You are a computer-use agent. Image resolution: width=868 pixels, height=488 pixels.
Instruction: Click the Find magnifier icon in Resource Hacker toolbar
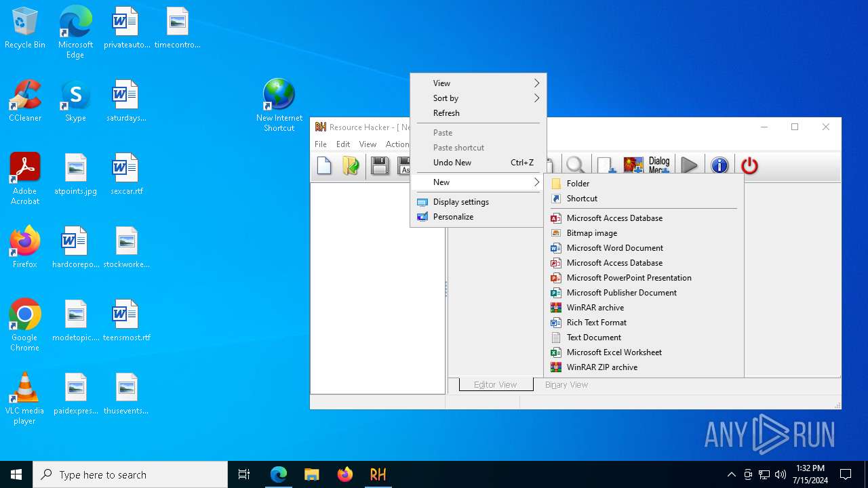(x=575, y=165)
